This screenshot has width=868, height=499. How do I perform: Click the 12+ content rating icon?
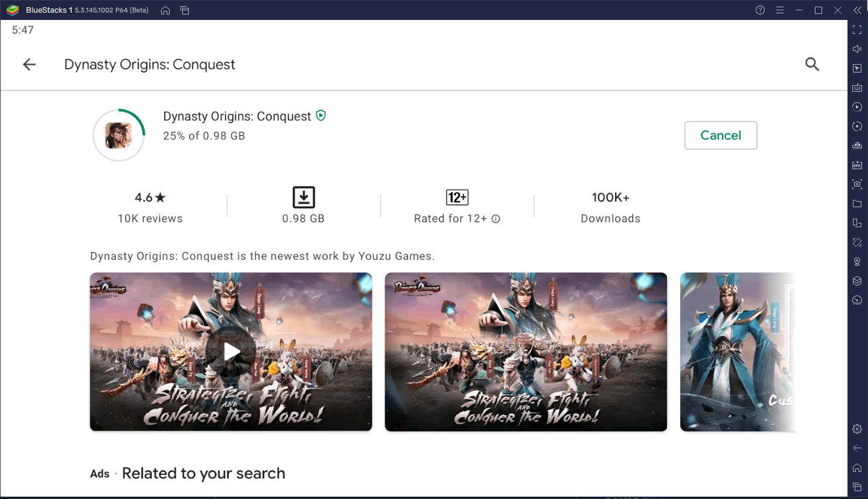click(x=457, y=198)
